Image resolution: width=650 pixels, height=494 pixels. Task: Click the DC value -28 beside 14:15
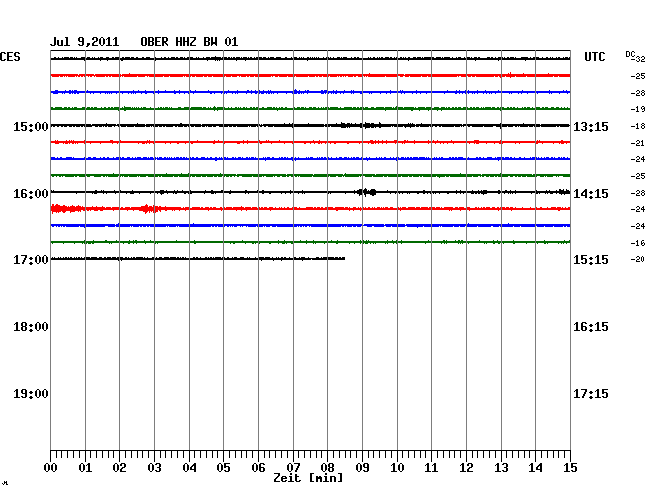tap(638, 193)
